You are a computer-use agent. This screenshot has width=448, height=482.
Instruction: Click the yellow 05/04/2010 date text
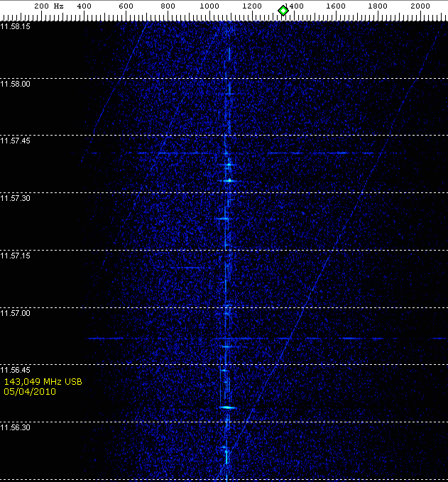point(30,392)
